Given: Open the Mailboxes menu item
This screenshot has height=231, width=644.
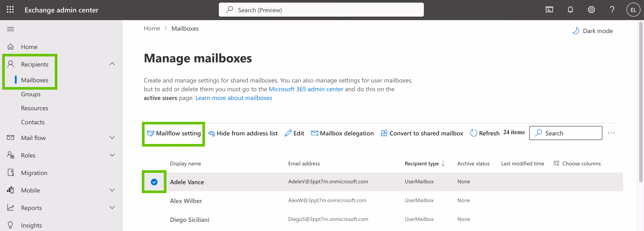Looking at the screenshot, I should pos(35,80).
